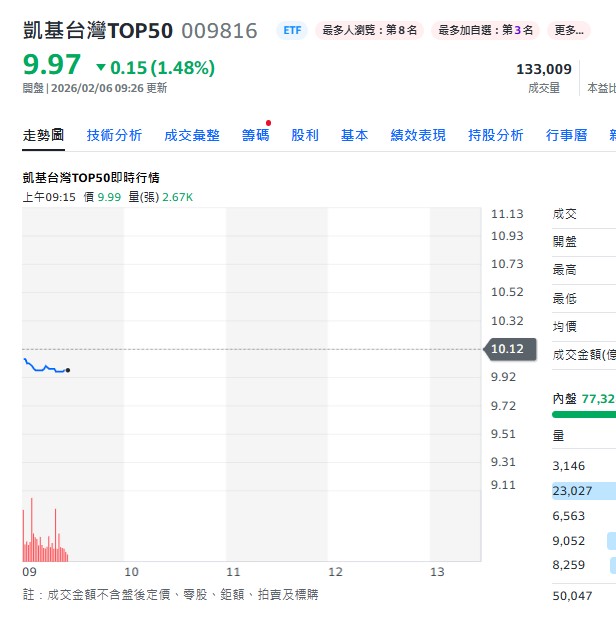This screenshot has width=616, height=621.
Task: Click the green down-triangle price change icon
Action: [x=101, y=68]
